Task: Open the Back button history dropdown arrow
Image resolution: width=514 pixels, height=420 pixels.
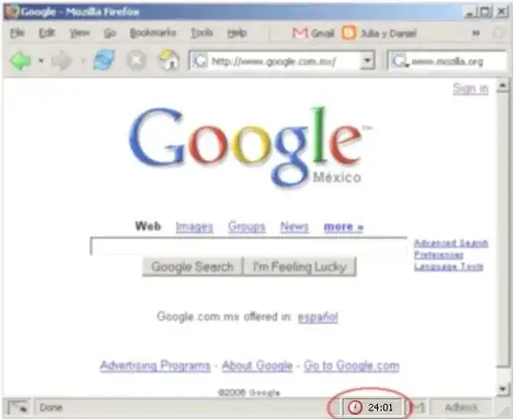Action: (x=41, y=61)
